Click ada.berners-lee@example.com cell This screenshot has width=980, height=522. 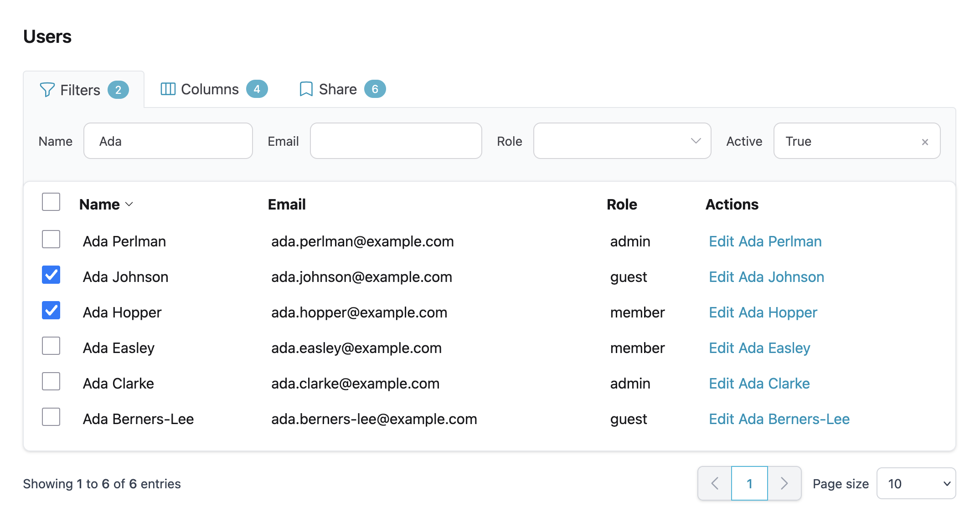point(374,419)
